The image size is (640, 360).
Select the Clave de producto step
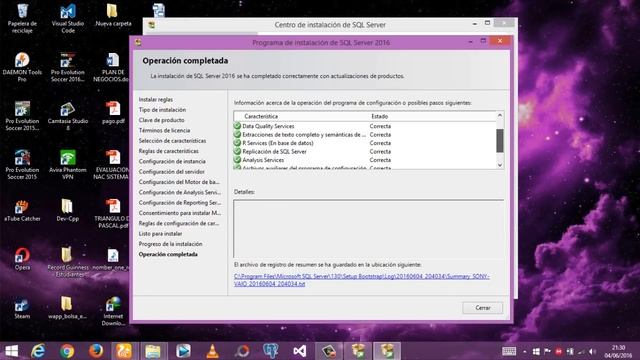click(161, 120)
